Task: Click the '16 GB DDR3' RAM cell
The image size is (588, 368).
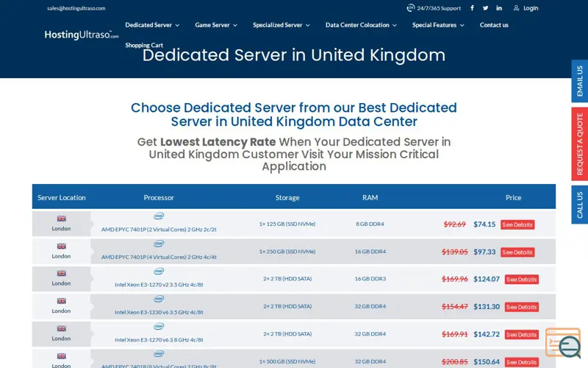Action: click(x=370, y=279)
